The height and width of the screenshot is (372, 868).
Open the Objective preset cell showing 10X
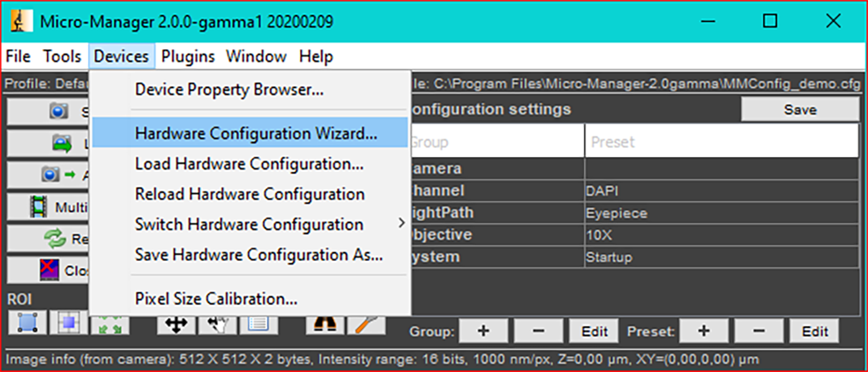pos(720,235)
